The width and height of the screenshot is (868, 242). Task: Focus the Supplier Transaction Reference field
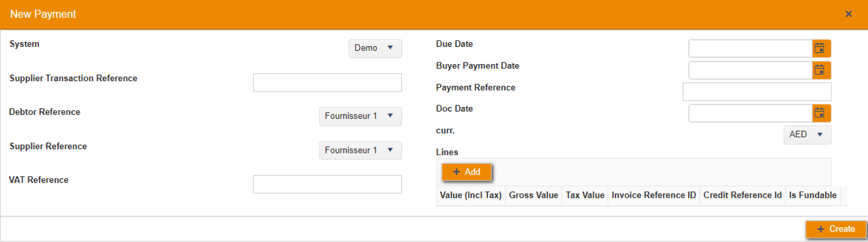tap(327, 82)
